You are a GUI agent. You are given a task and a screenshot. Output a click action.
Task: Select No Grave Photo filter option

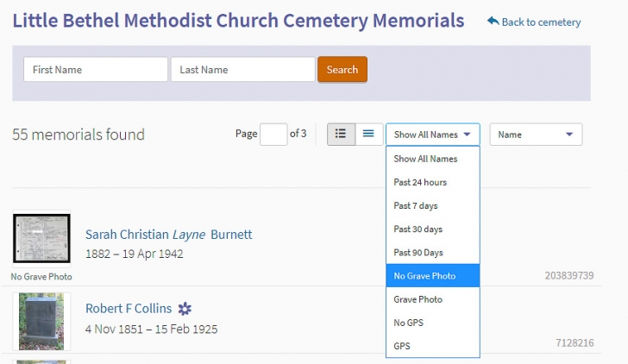(432, 276)
